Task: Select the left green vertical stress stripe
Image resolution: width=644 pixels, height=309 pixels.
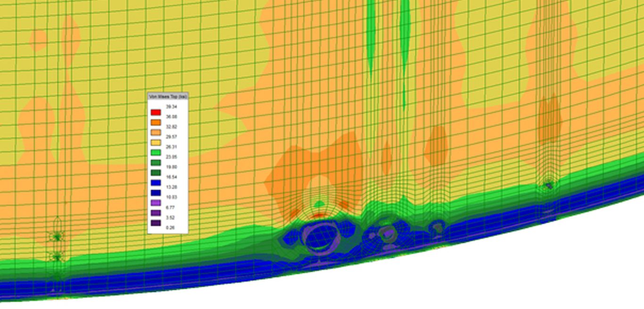Action: (371, 38)
